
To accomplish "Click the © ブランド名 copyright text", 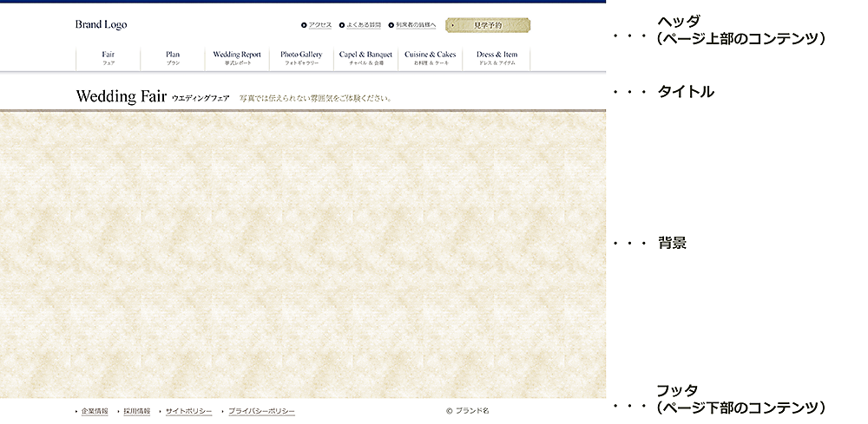I will coord(467,411).
